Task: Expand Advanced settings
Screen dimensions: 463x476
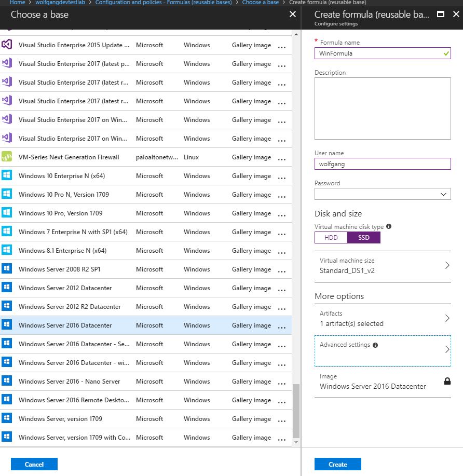Action: (383, 350)
